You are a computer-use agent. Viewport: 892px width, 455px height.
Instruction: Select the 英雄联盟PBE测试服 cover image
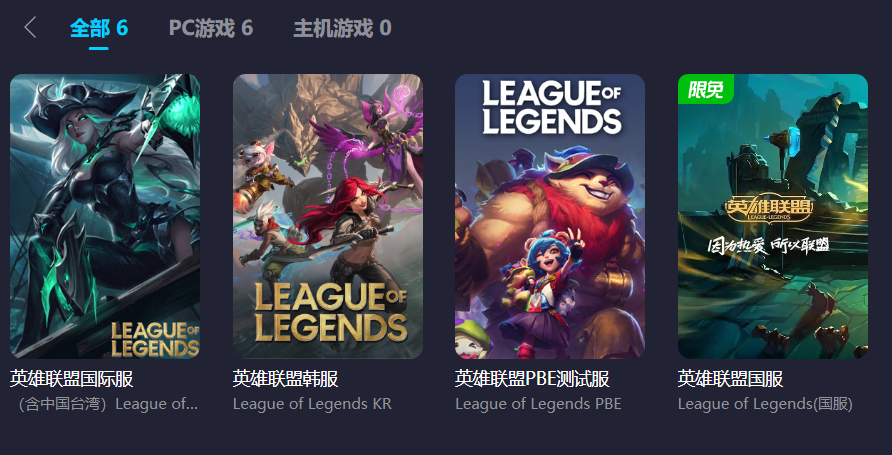(x=550, y=216)
